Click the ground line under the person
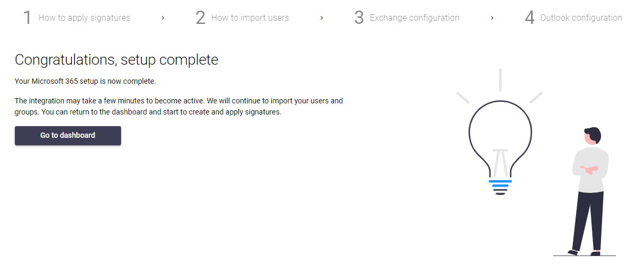 pyautogui.click(x=585, y=256)
